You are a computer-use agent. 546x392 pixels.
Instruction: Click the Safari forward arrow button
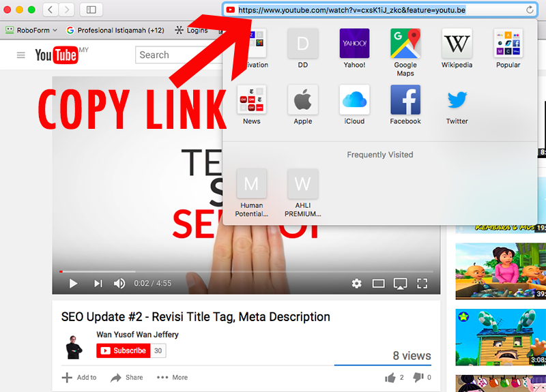(x=66, y=10)
